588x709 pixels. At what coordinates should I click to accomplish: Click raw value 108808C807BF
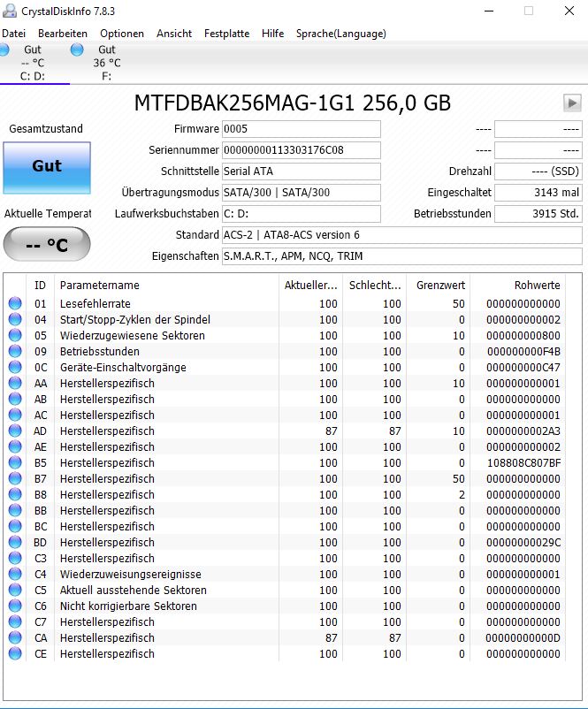pos(523,463)
